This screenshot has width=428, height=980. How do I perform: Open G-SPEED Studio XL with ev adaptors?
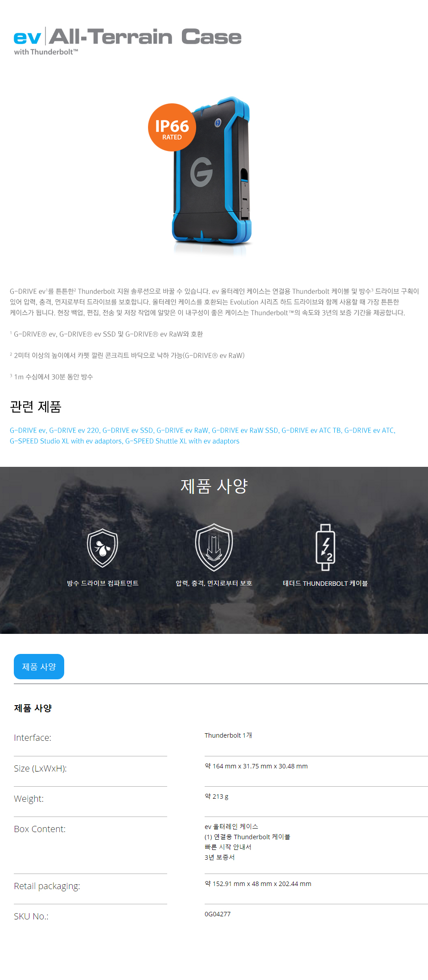(x=66, y=441)
